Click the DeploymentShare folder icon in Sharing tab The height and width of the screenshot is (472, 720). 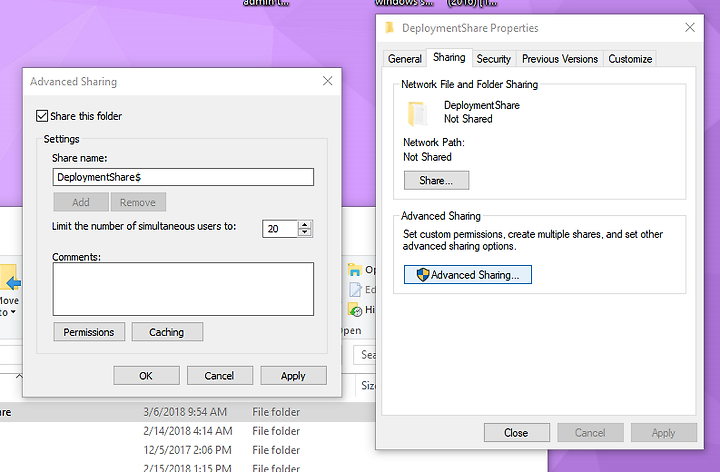pyautogui.click(x=417, y=113)
